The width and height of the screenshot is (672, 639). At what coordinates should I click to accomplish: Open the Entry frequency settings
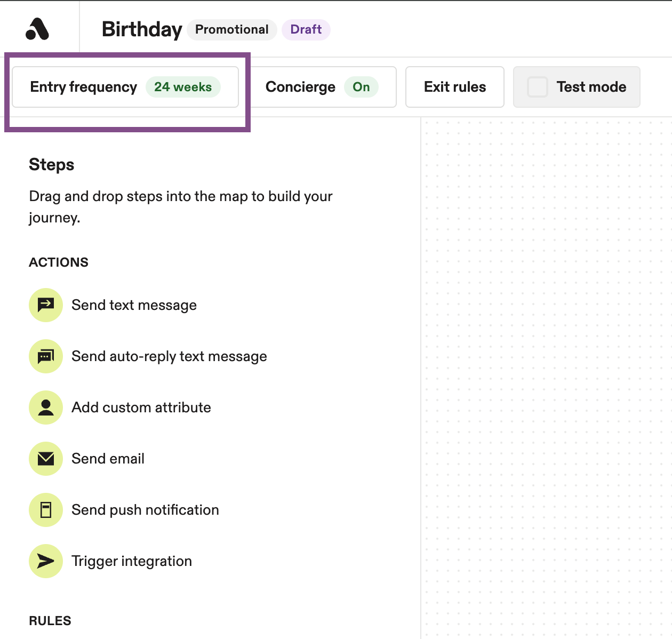(x=125, y=87)
